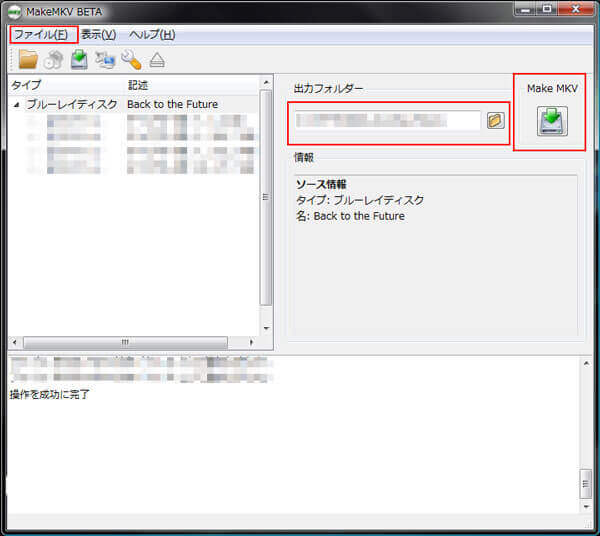Click the 操作を成功に完了 log line
The height and width of the screenshot is (536, 600).
point(50,394)
